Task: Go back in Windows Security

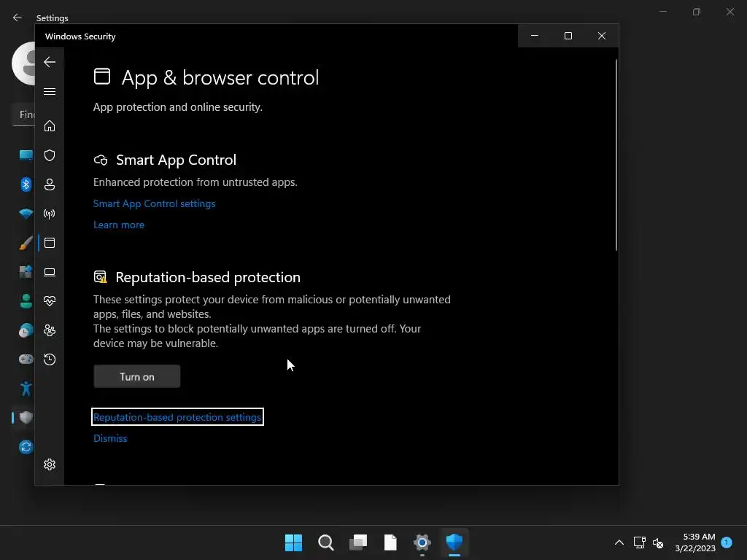Action: point(50,62)
